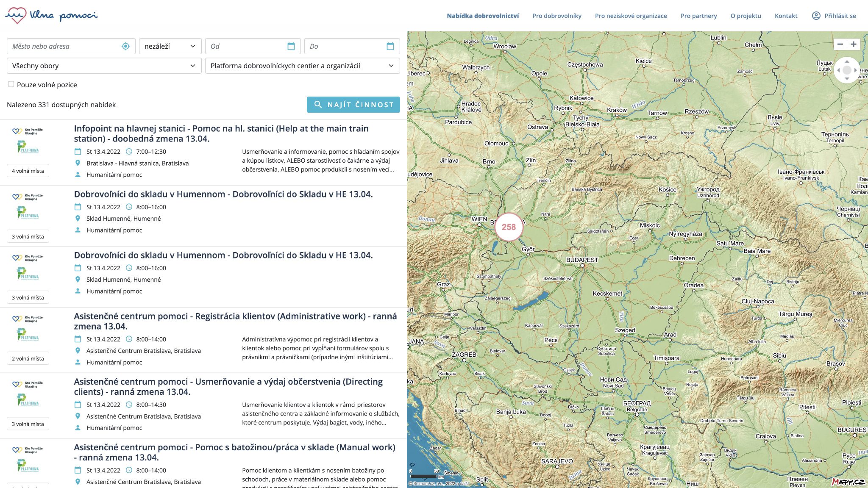Click the Kraków city label on map
Viewport: 868px width, 488px height.
(617, 110)
